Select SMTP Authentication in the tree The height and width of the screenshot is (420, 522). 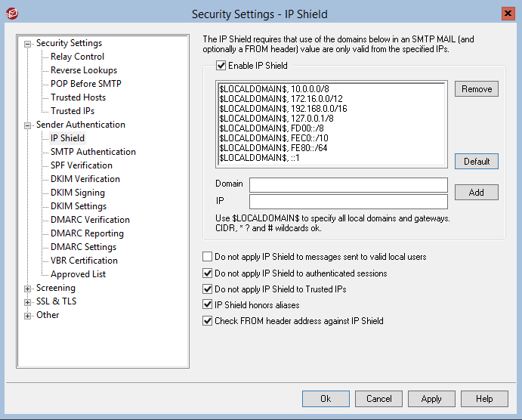click(x=93, y=152)
